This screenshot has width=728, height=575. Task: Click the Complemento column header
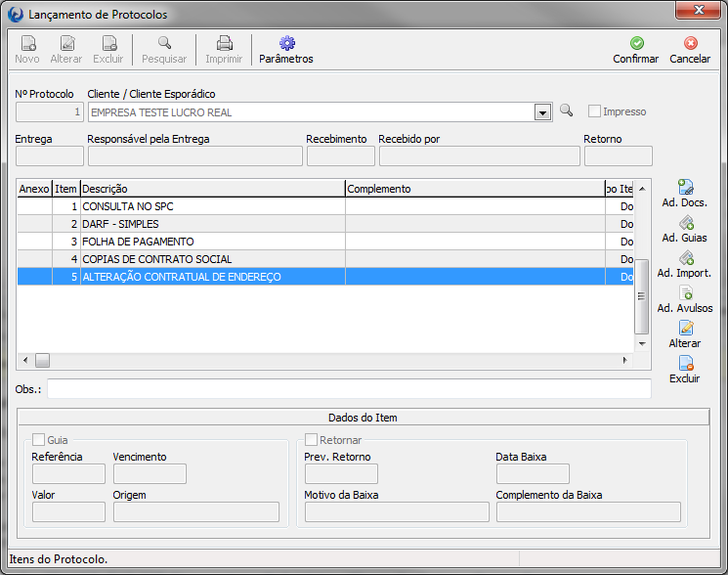click(x=476, y=189)
